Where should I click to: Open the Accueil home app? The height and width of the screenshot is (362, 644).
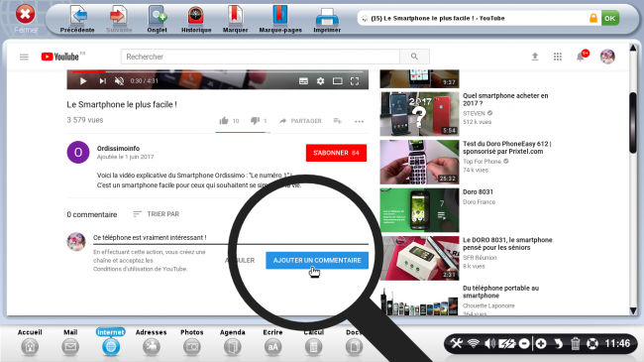(30, 342)
